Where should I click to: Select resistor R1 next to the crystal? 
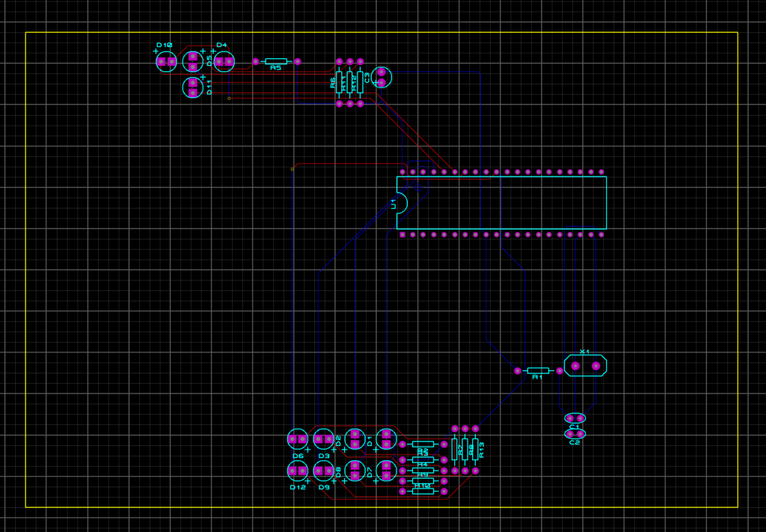point(539,370)
